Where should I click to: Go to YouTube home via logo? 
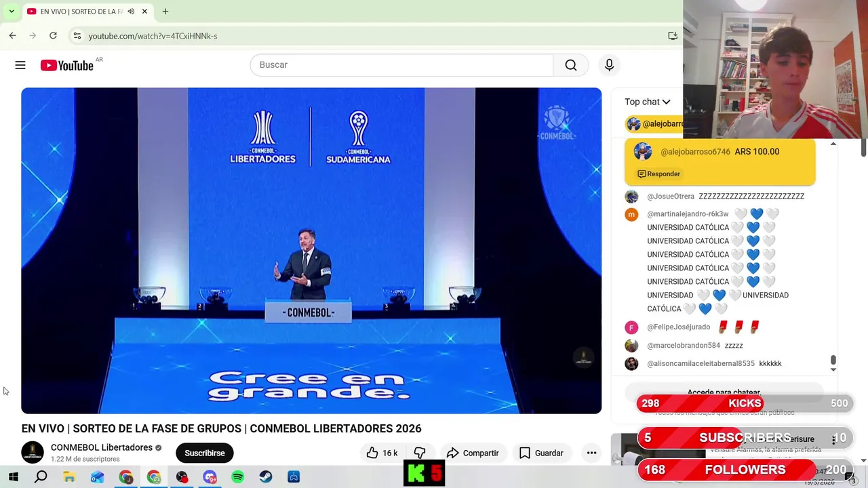pos(66,65)
